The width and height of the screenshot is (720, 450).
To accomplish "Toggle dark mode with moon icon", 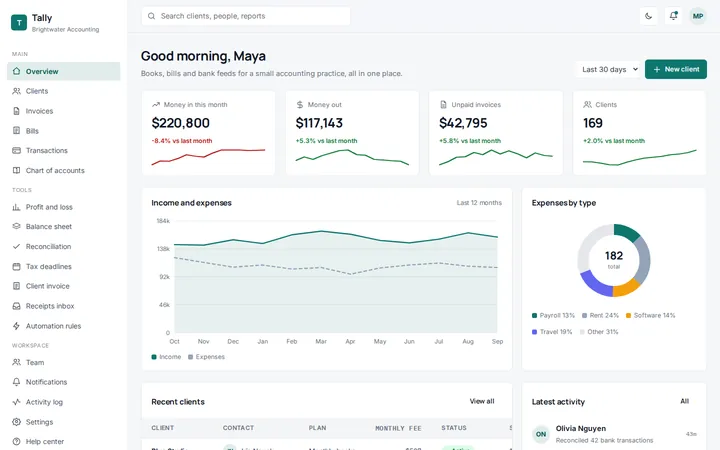I will click(648, 16).
